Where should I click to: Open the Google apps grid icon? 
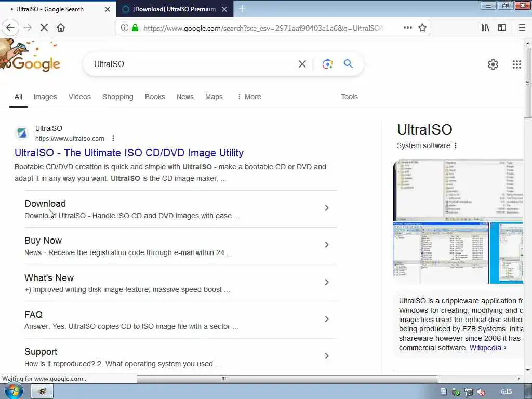(x=517, y=64)
